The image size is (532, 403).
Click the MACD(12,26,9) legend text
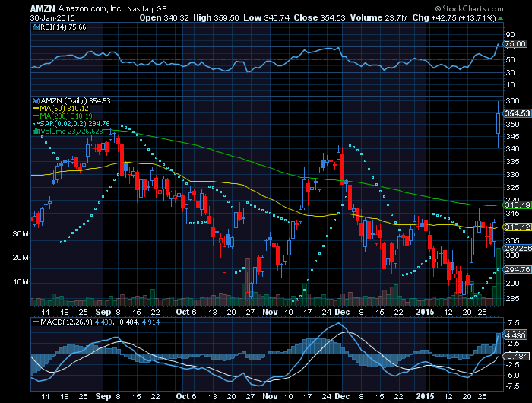pos(66,322)
